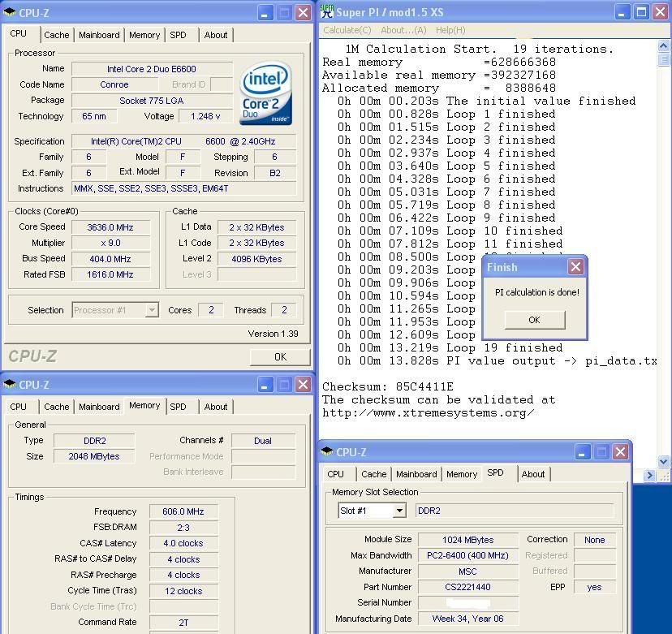
Task: Open the Slot #1 memory slot dropdown
Action: tap(399, 511)
